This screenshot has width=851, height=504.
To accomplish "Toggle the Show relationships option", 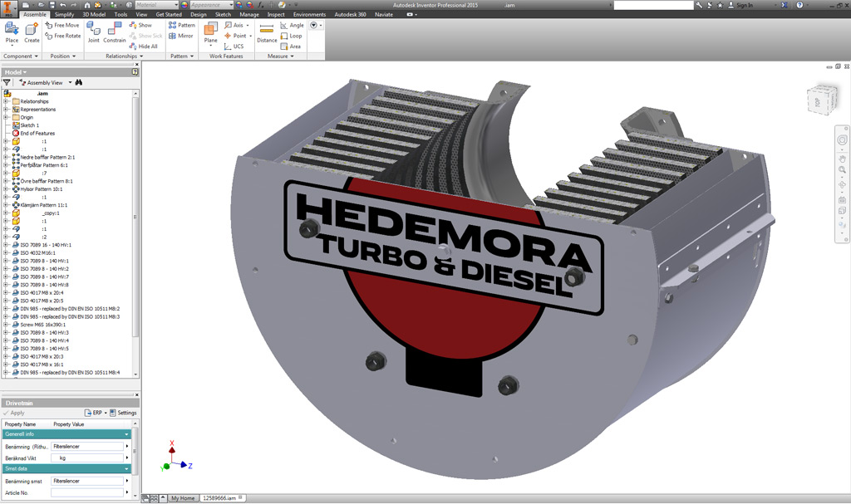I will click(x=140, y=25).
